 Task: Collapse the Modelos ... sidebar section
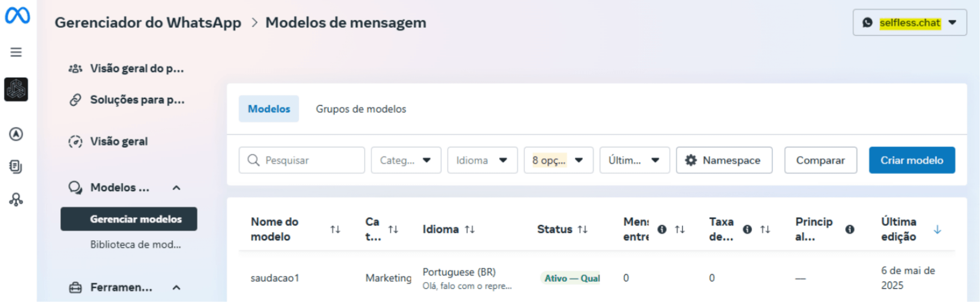click(177, 188)
